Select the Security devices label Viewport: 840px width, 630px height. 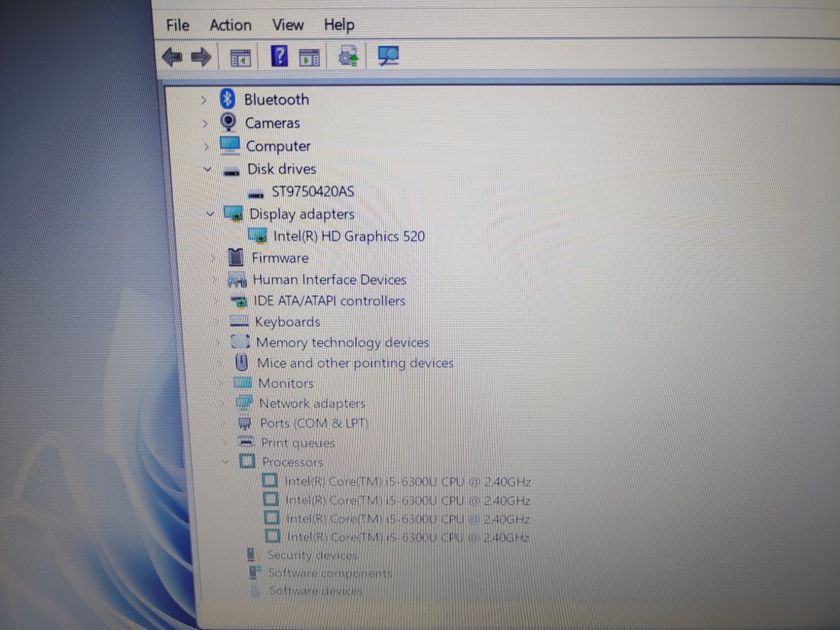tap(312, 555)
